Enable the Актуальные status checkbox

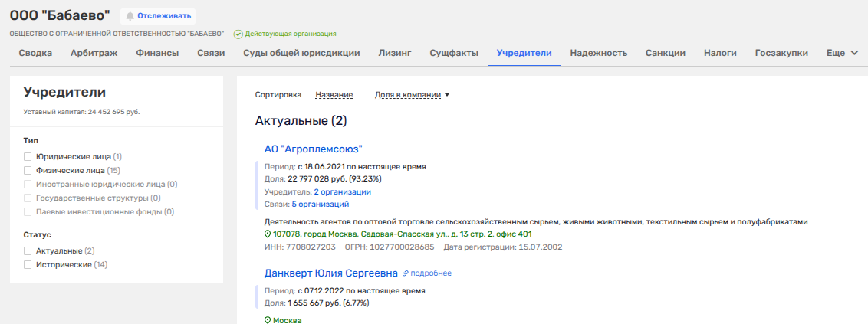(28, 250)
